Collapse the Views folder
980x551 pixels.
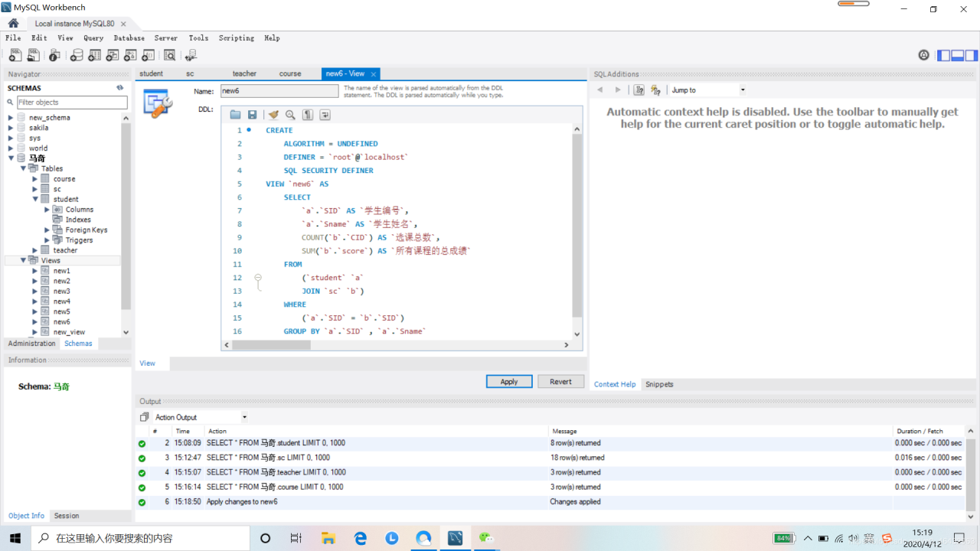coord(23,260)
